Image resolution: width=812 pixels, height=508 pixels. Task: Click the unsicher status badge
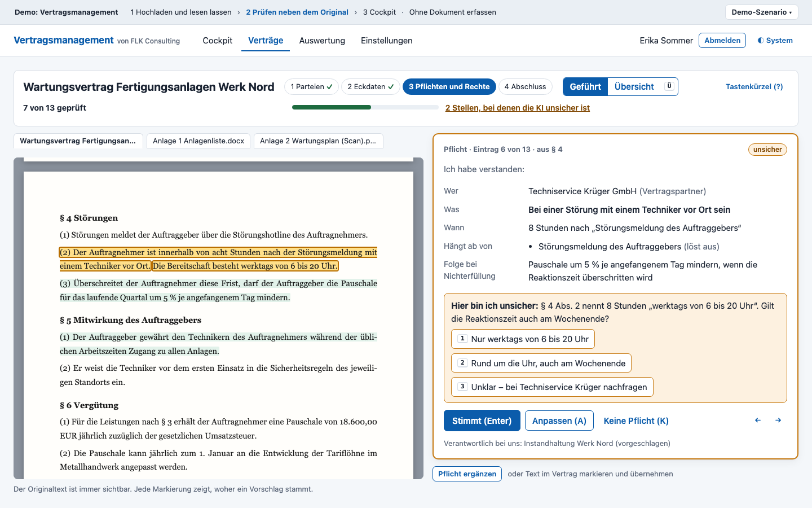point(767,150)
